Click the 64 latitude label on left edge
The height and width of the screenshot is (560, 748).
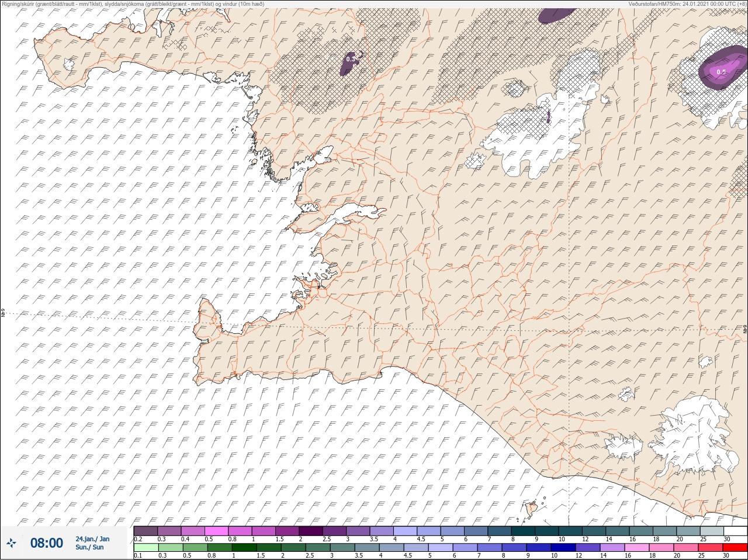tap(3, 313)
